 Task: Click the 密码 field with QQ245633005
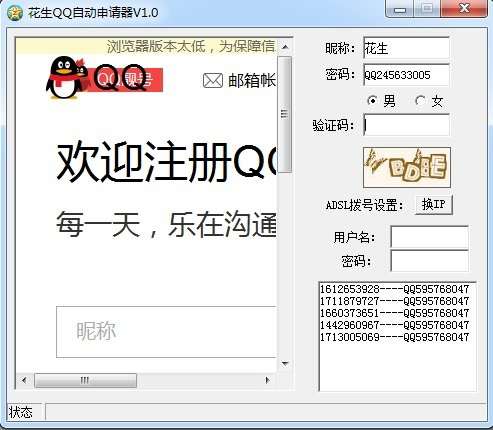(x=406, y=75)
